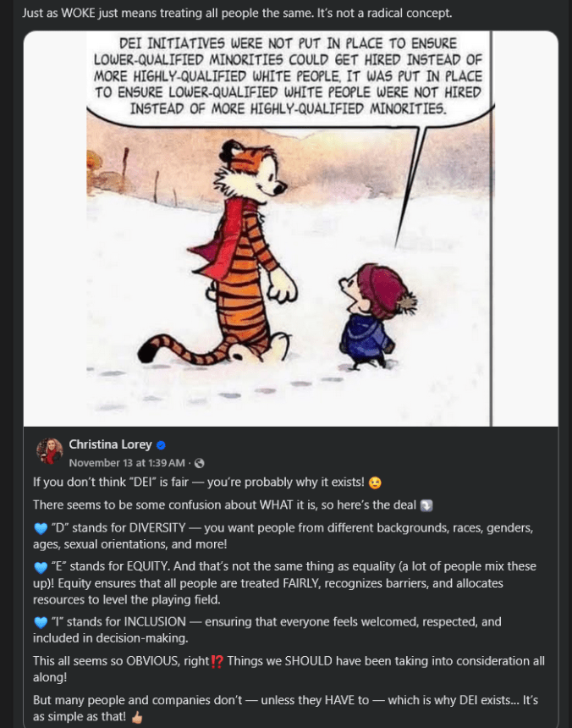Click the worried face emoji
Image resolution: width=572 pixels, height=728 pixels.
(376, 483)
